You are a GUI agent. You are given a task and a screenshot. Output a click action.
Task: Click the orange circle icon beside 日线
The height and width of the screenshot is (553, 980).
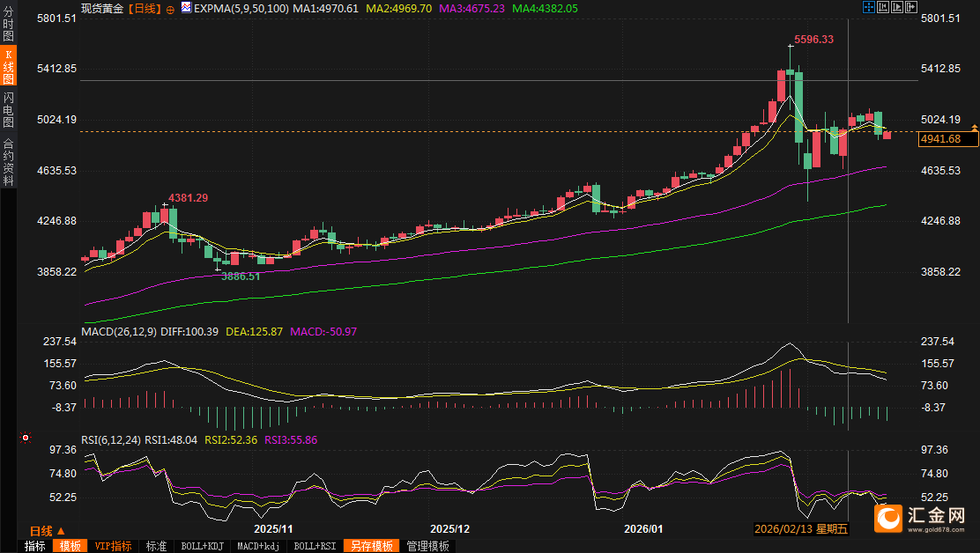(x=169, y=8)
